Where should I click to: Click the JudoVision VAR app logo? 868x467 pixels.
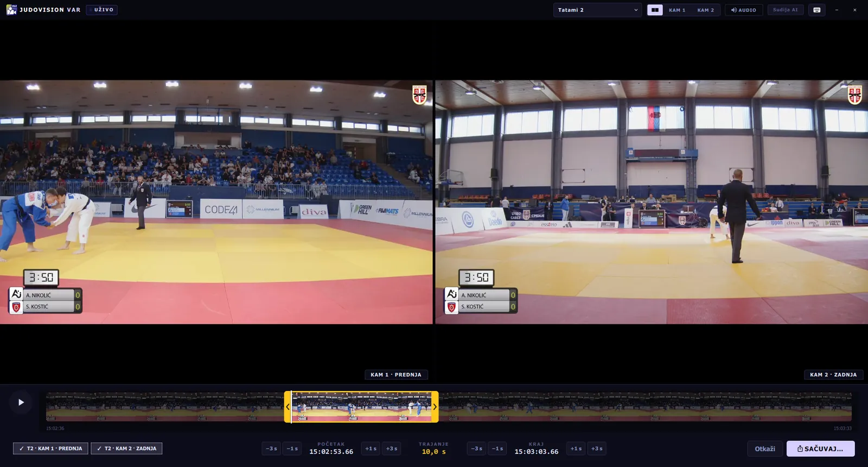point(11,10)
